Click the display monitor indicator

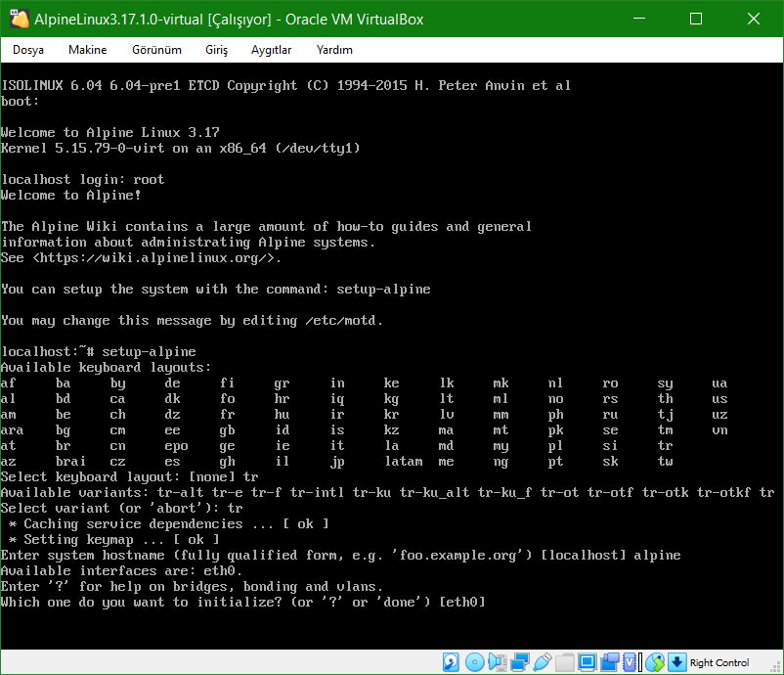587,662
